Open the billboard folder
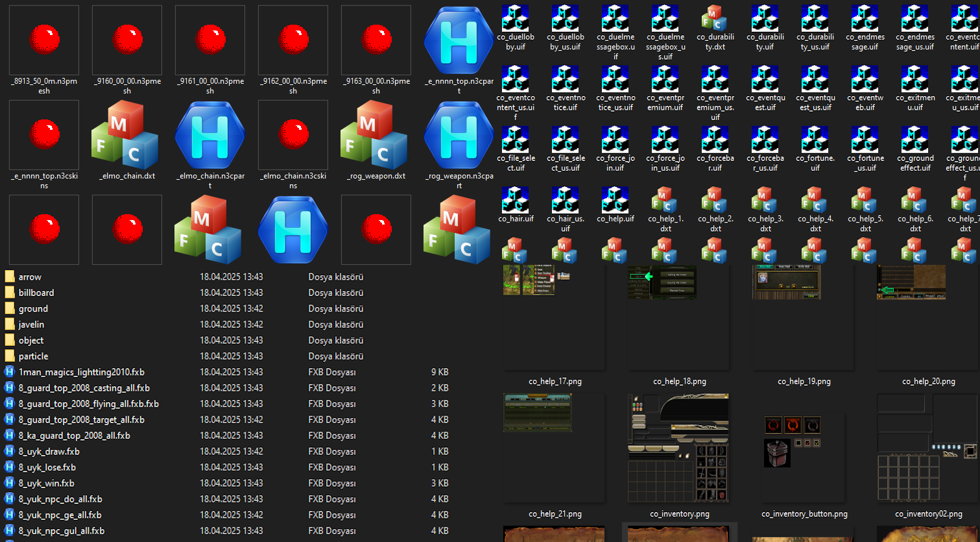Image resolution: width=980 pixels, height=542 pixels. pyautogui.click(x=36, y=293)
